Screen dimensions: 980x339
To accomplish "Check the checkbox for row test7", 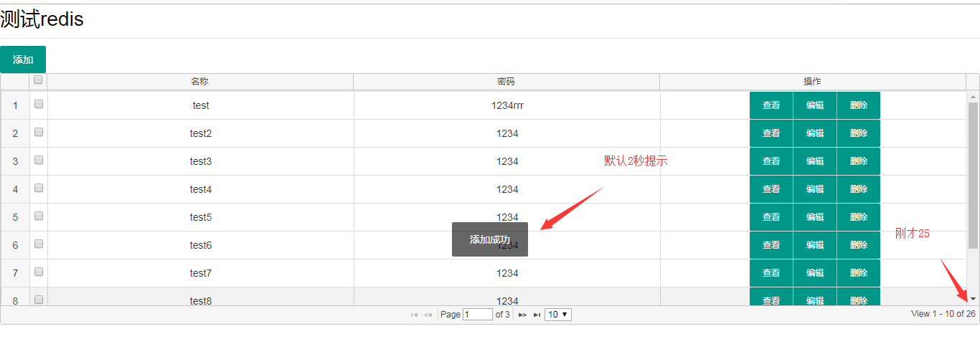I will (x=39, y=272).
